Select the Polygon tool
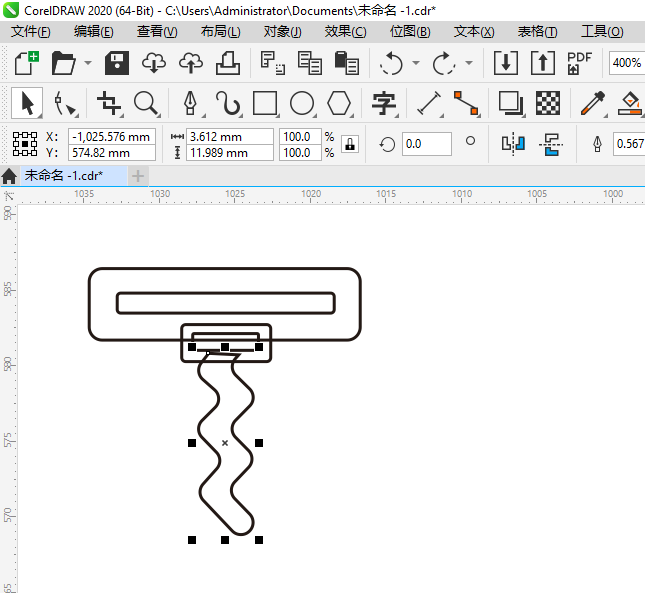 click(339, 103)
